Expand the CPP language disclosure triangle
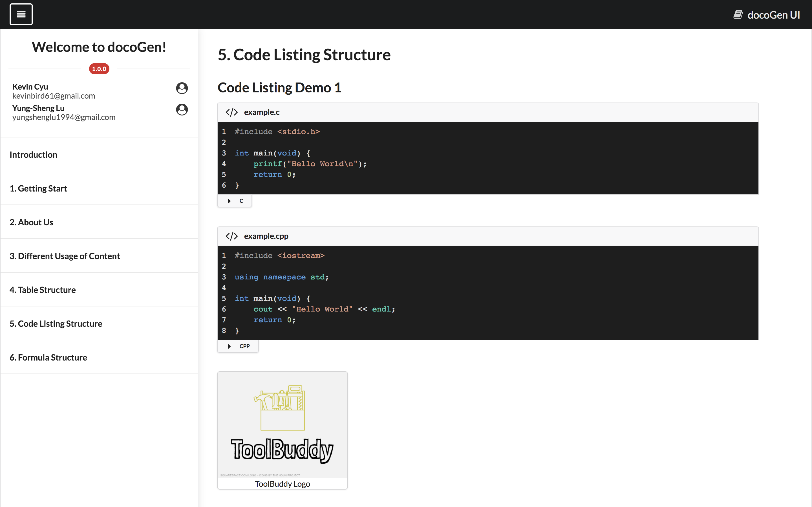This screenshot has width=812, height=507. (229, 346)
